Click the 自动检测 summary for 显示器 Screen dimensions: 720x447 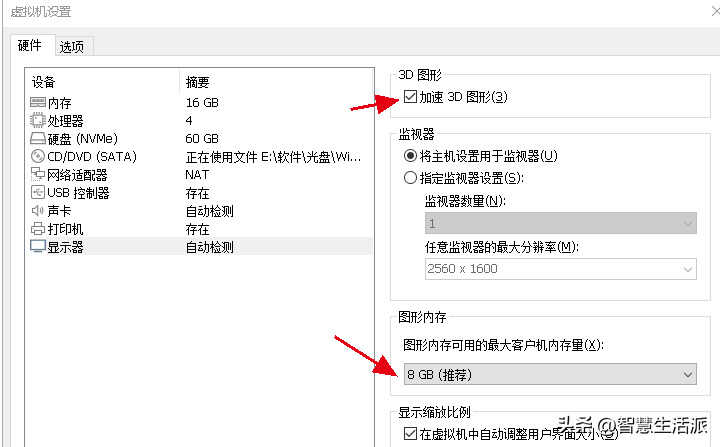[209, 247]
